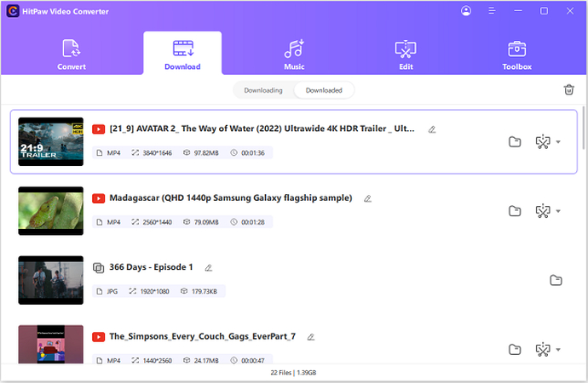Open folder for the Madagascar video
The image size is (588, 383).
515,211
